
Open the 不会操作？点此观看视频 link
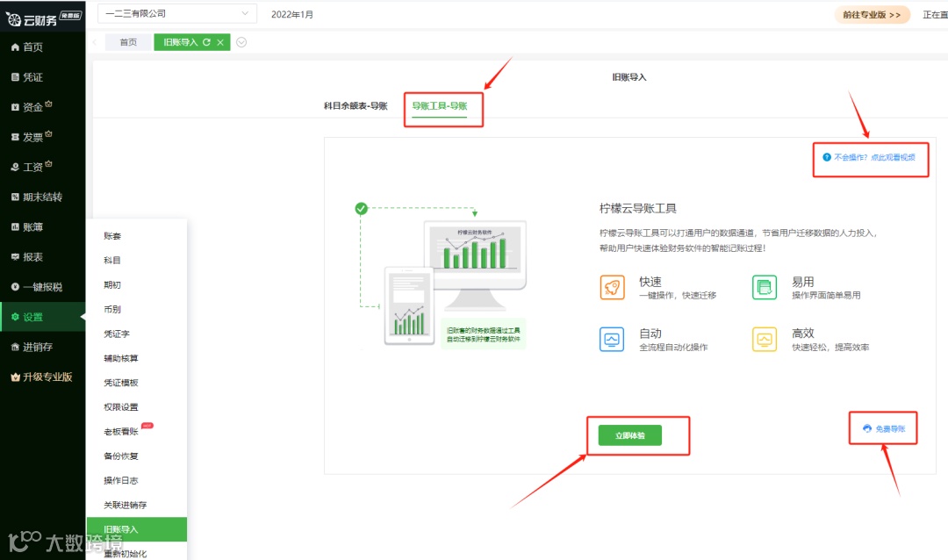tap(874, 157)
